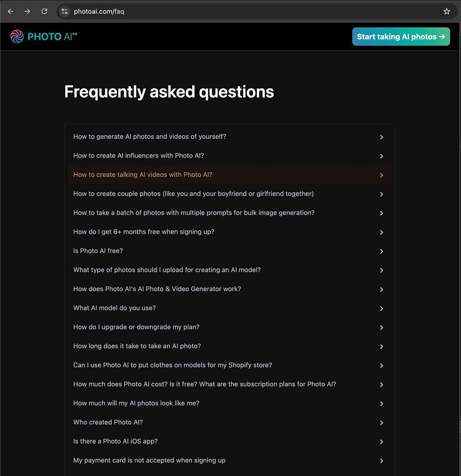Reload the page with refresh icon
The image size is (461, 476).
[x=44, y=11]
